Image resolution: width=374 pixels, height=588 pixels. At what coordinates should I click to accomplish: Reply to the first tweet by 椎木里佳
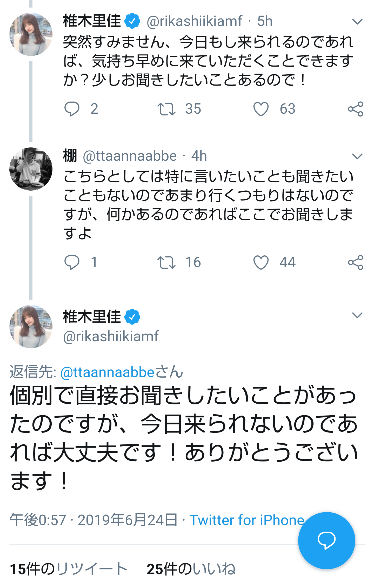72,109
